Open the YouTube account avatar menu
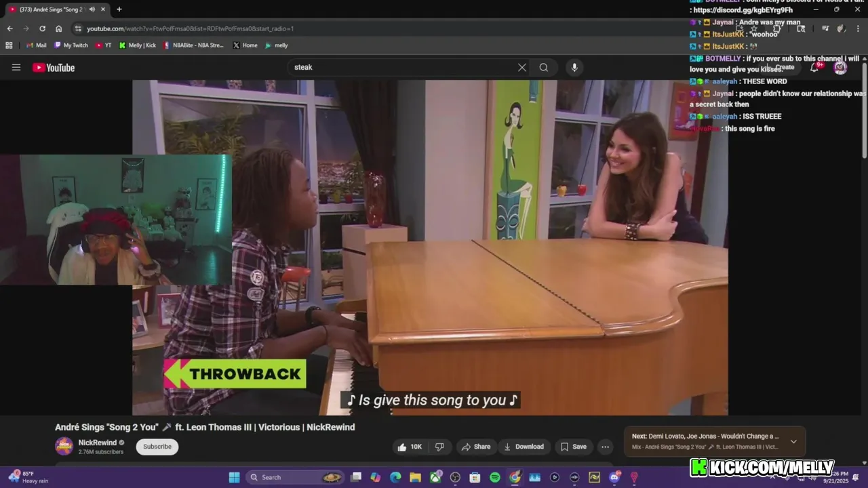The height and width of the screenshot is (488, 868). tap(840, 67)
